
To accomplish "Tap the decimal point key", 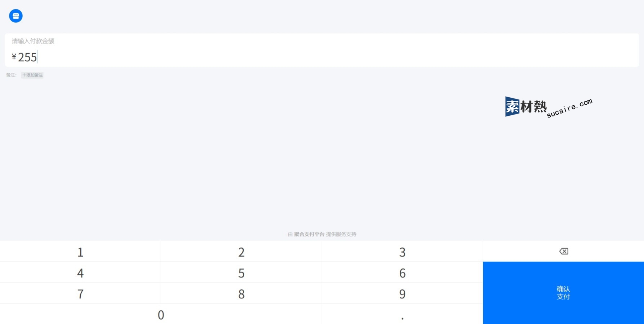I will tap(402, 314).
